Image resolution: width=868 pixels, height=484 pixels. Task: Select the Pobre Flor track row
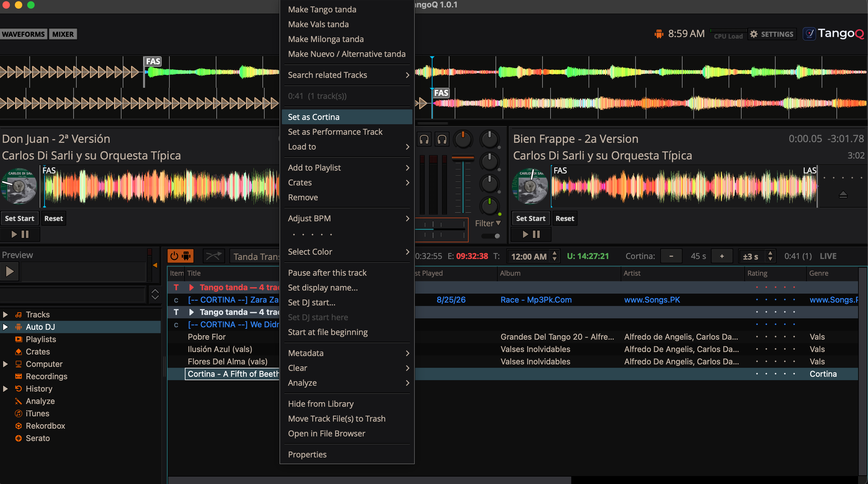[513, 337]
